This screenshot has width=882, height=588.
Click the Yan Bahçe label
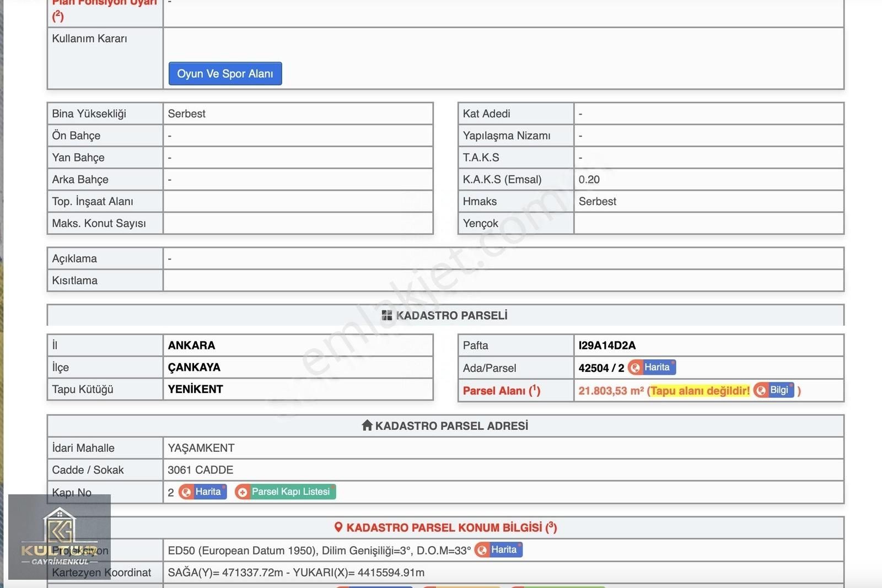point(78,158)
